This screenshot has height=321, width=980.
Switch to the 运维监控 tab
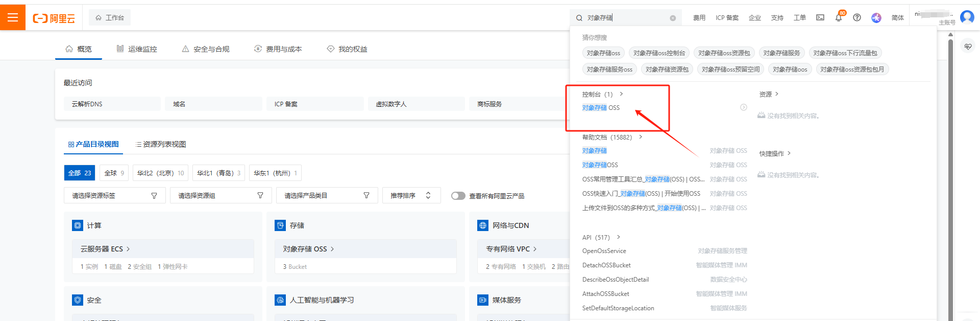137,49
